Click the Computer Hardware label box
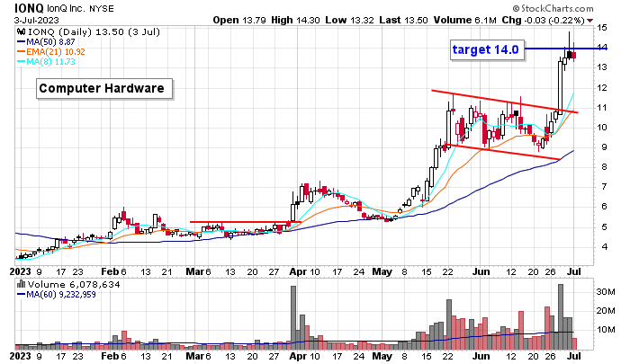 (104, 88)
